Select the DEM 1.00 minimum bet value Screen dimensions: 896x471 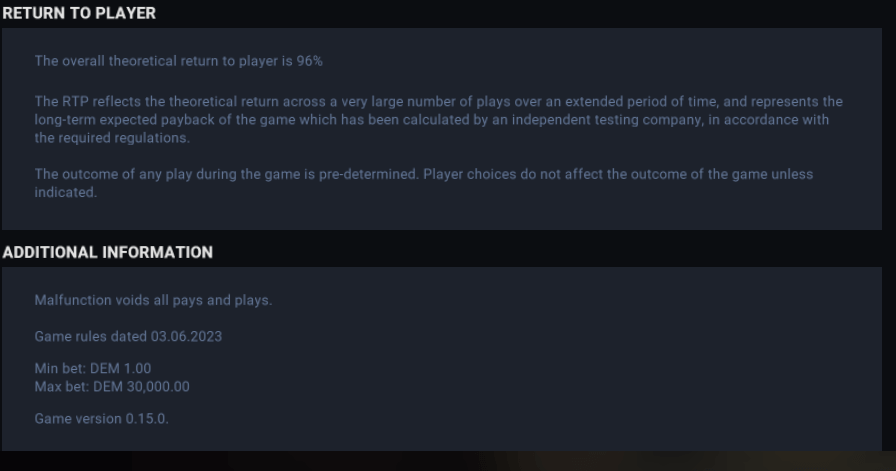coord(121,369)
